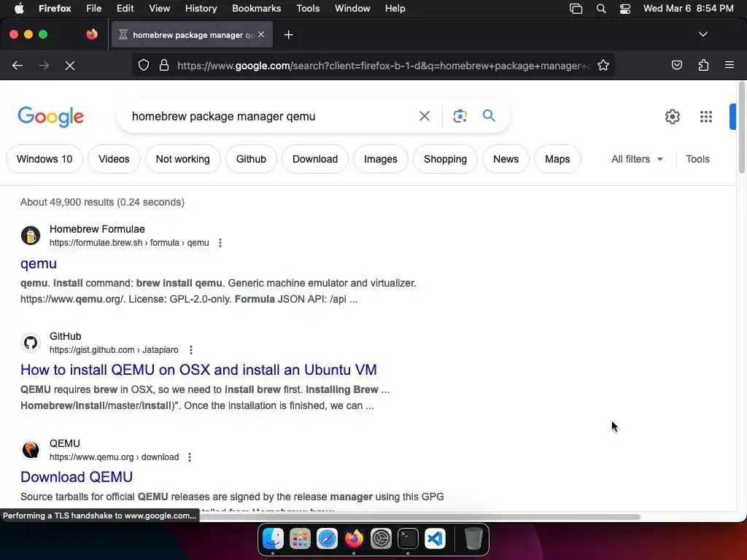Click the magnifier search submit icon
747x560 pixels.
(489, 116)
